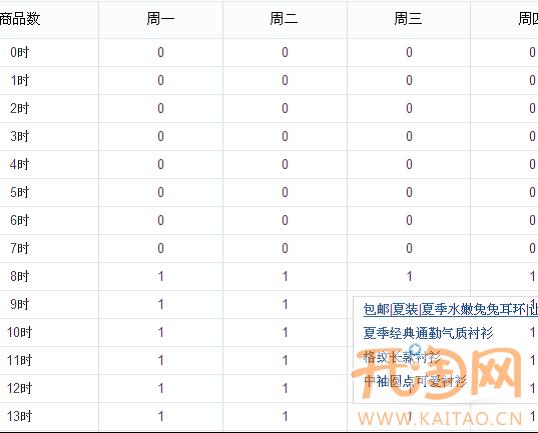
Task: Select the 10时 row label
Action: pos(20,332)
